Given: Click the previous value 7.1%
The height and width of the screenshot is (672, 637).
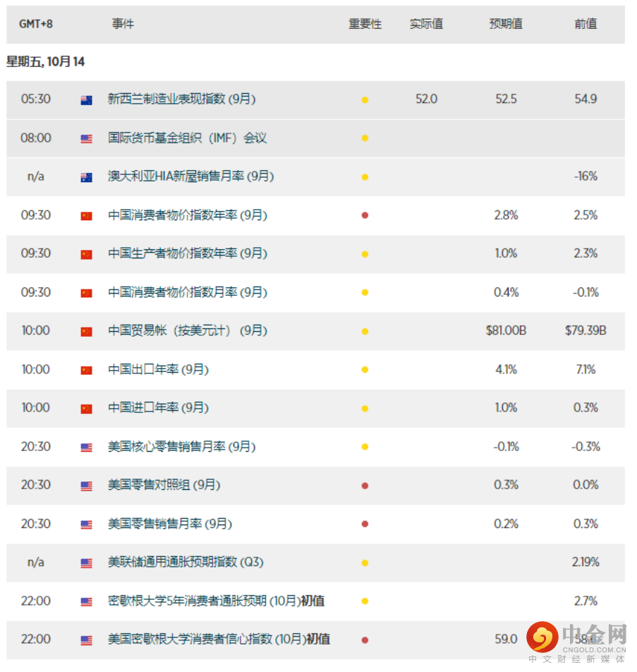Looking at the screenshot, I should point(586,369).
